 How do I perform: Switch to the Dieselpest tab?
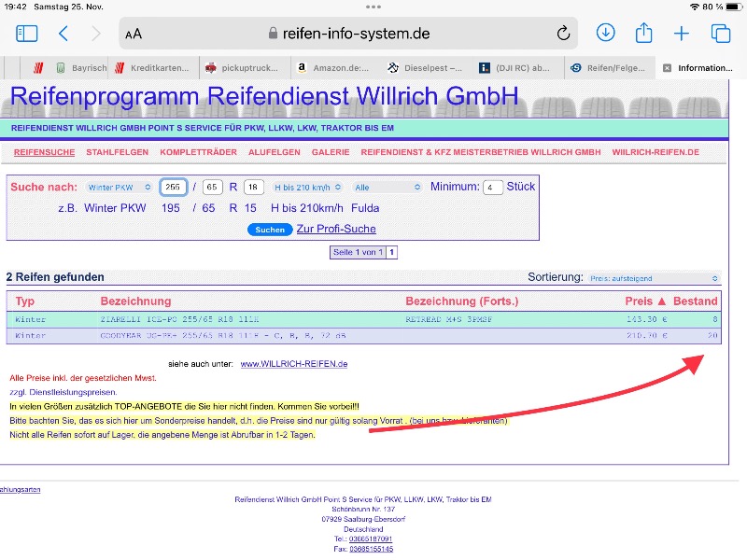425,68
